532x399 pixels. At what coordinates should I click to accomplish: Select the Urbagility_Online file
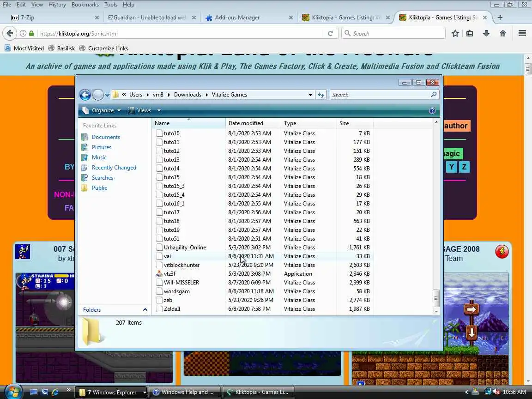point(185,248)
